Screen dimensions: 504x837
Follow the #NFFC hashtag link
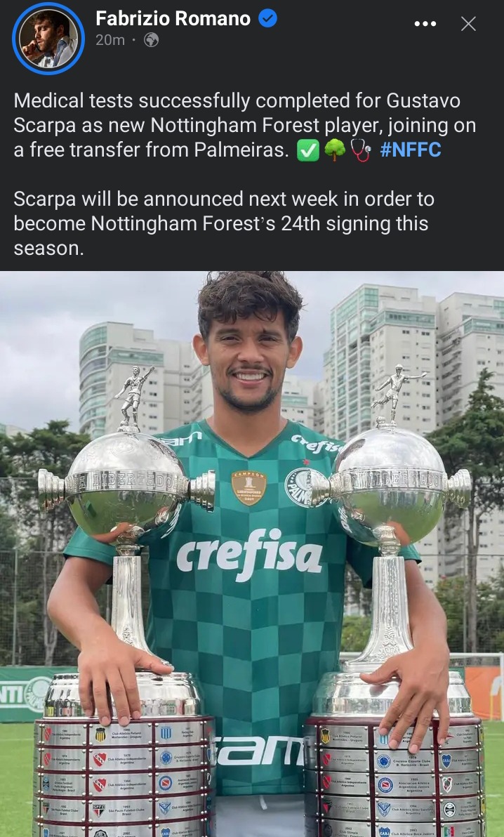click(x=411, y=150)
